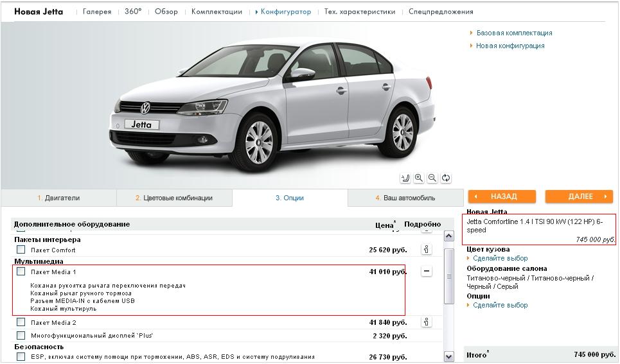Click the Безопасность section heading
Screen dimensions: 620x364
coord(39,347)
